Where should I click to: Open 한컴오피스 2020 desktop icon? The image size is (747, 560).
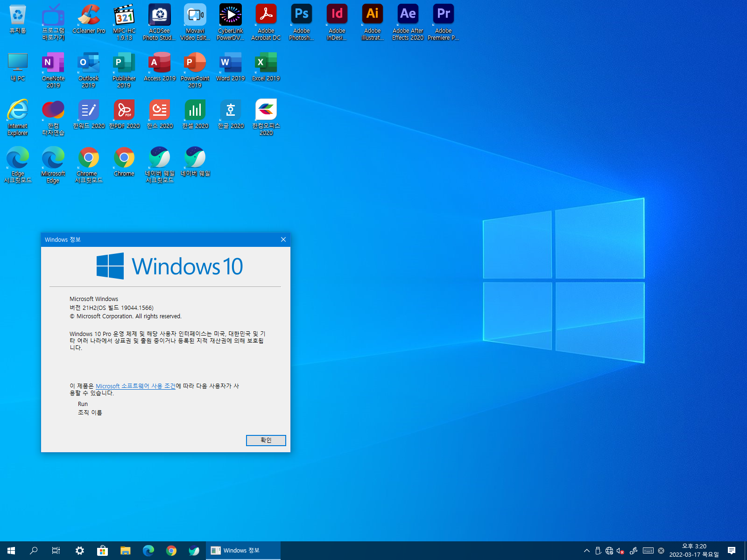point(266,118)
